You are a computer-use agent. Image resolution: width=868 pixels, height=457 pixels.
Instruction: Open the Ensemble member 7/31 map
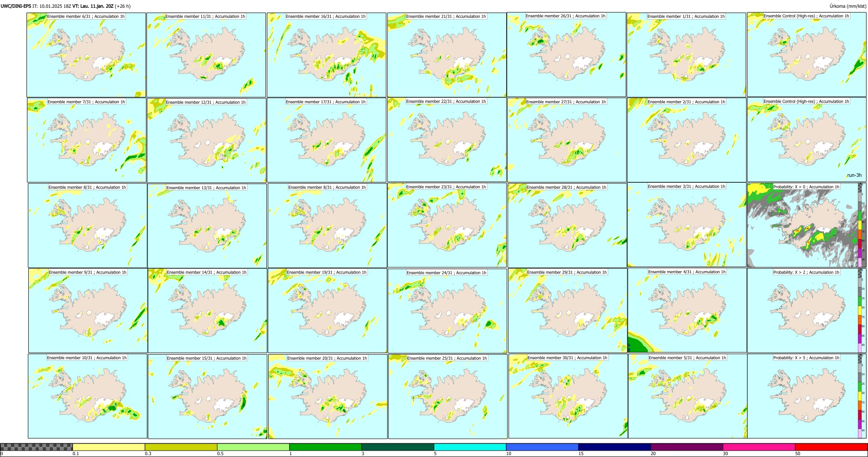(87, 140)
